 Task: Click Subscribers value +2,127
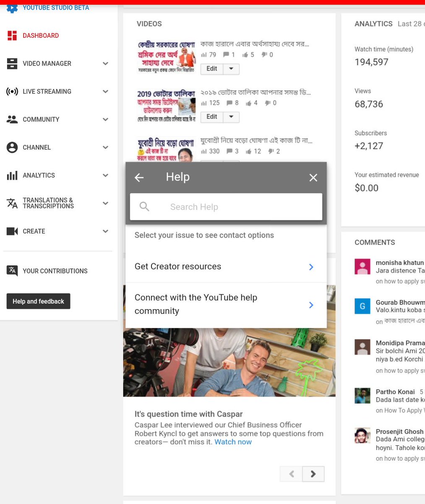[x=369, y=146]
